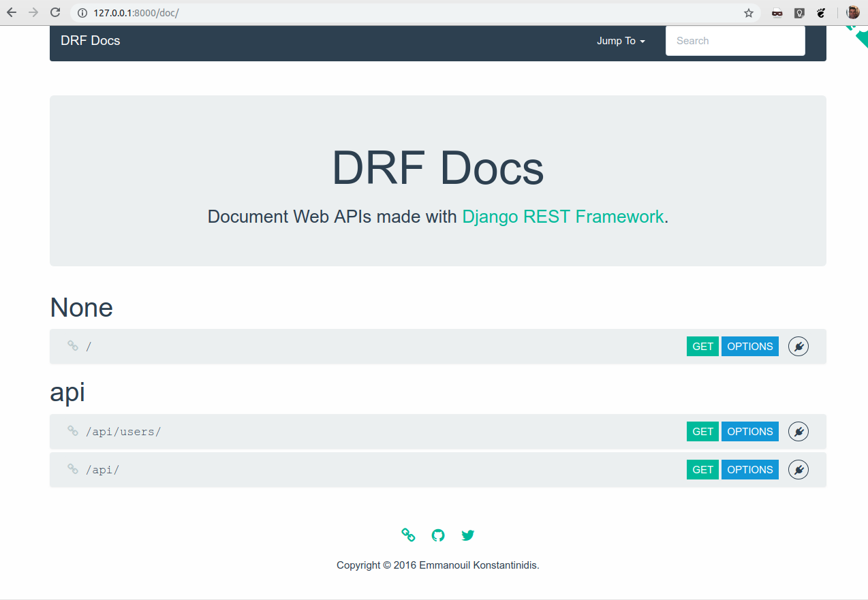Viewport: 868px width, 600px height.
Task: Open the plug icon for /api/users/
Action: click(799, 432)
